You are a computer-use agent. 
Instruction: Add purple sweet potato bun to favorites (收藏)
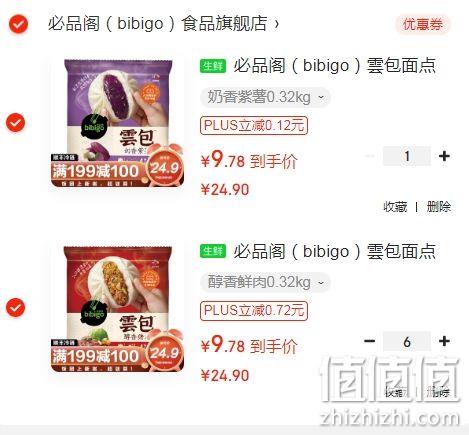[x=395, y=207]
